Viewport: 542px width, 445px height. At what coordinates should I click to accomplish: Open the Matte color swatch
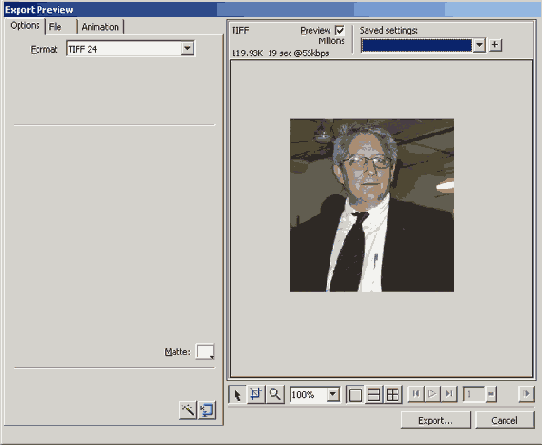205,352
